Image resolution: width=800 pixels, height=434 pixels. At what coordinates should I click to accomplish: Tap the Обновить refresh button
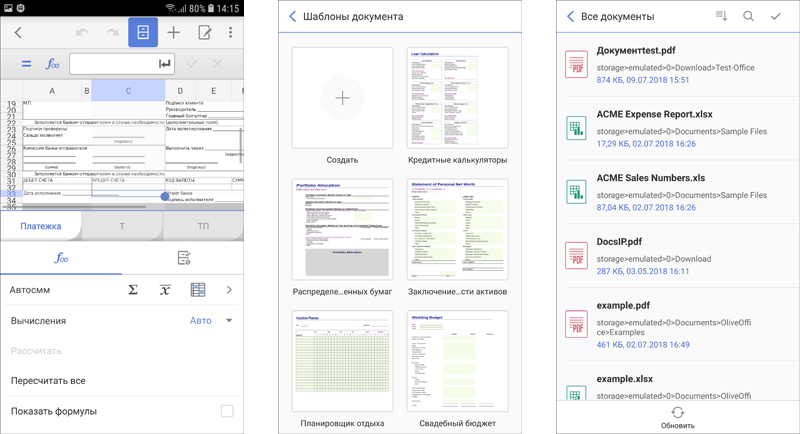[678, 418]
